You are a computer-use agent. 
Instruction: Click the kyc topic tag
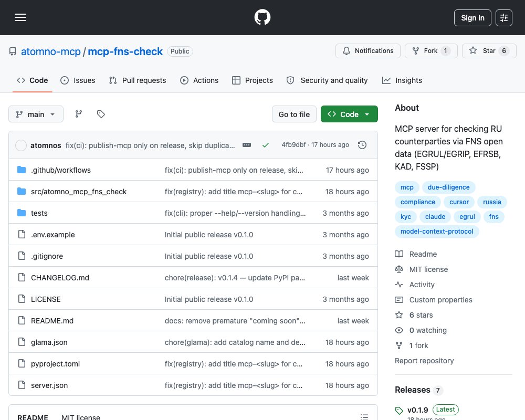405,217
